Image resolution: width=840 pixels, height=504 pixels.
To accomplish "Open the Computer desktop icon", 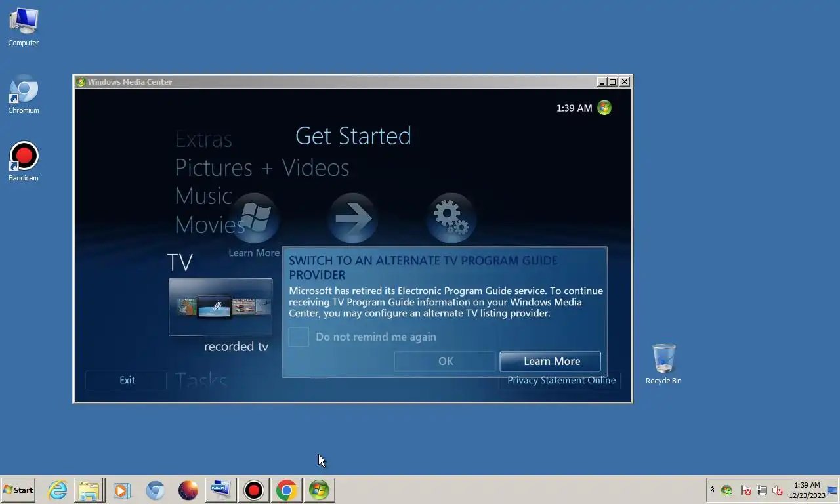I will (x=24, y=27).
